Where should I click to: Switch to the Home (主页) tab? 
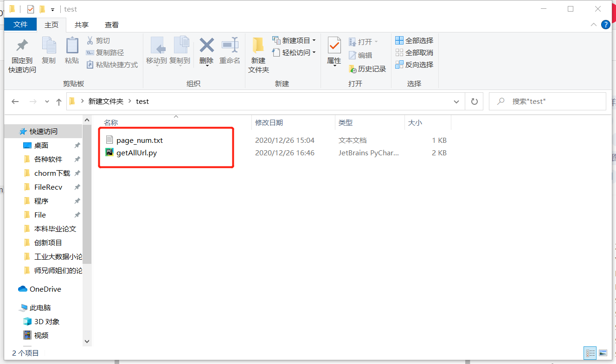51,25
